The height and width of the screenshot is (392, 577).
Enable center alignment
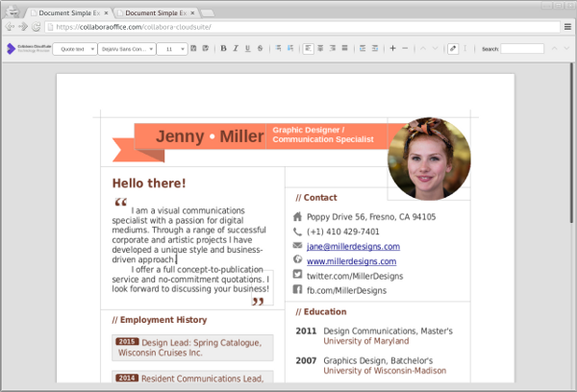pos(320,48)
